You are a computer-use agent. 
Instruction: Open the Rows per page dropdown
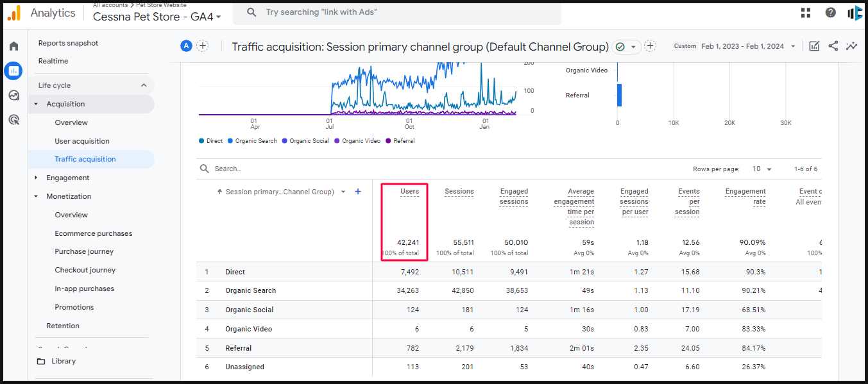pyautogui.click(x=762, y=169)
